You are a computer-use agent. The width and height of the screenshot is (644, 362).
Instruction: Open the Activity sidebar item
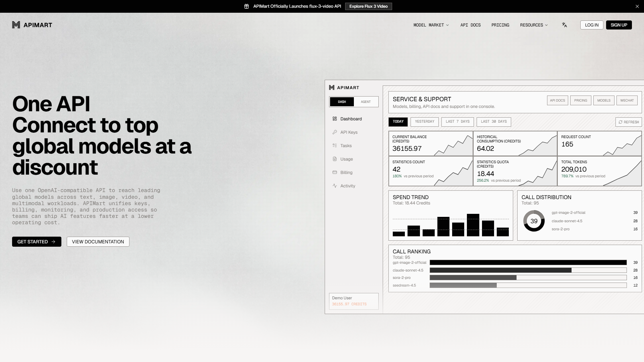[x=354, y=186]
